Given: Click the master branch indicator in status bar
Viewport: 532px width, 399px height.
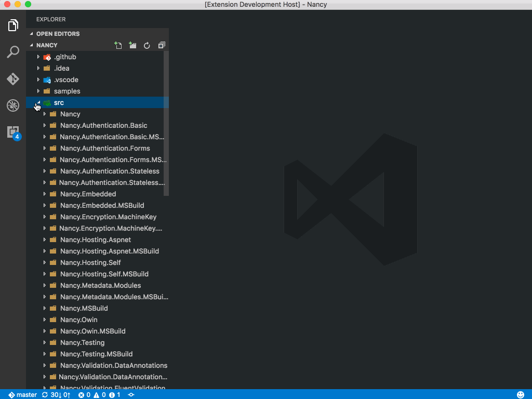Looking at the screenshot, I should [x=23, y=395].
